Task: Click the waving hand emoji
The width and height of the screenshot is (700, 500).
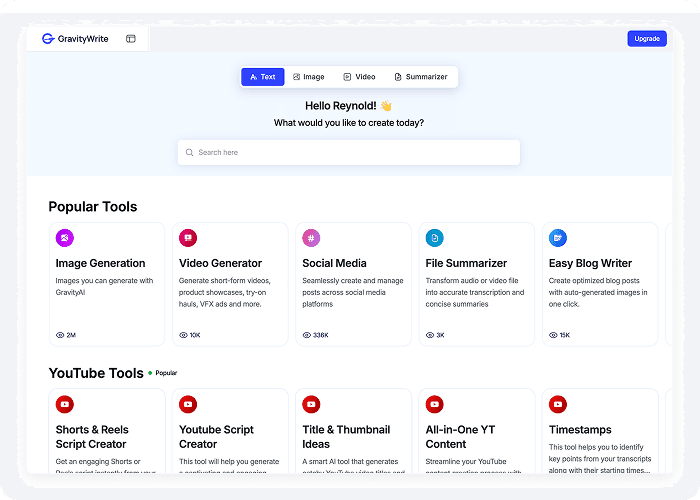Action: click(x=386, y=106)
